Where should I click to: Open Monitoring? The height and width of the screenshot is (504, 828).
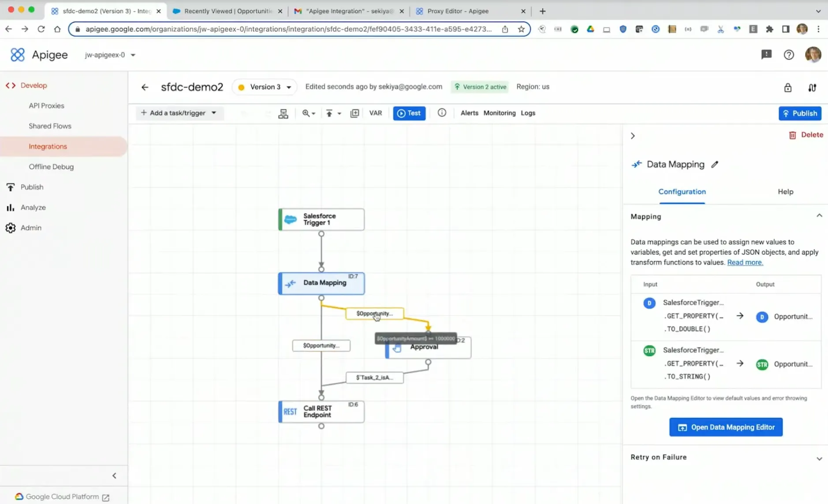point(499,113)
